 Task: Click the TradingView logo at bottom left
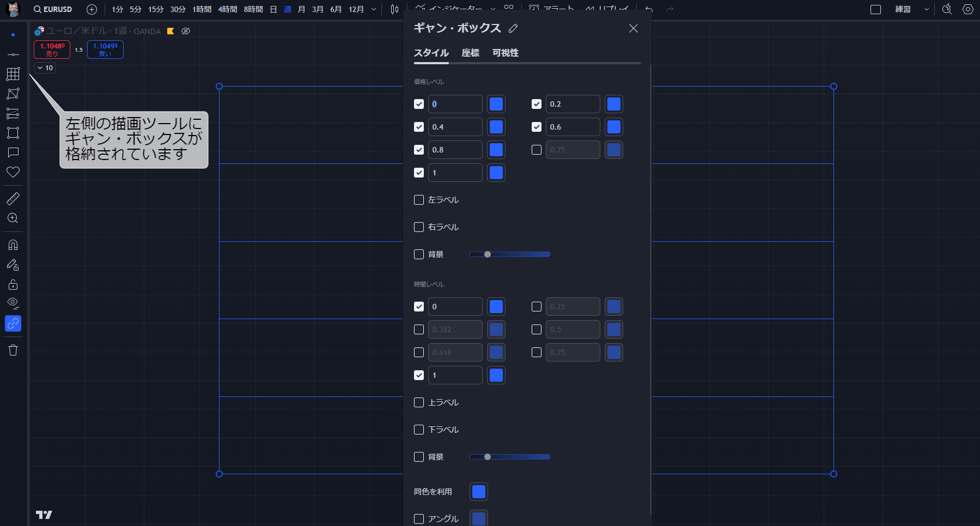click(x=44, y=515)
